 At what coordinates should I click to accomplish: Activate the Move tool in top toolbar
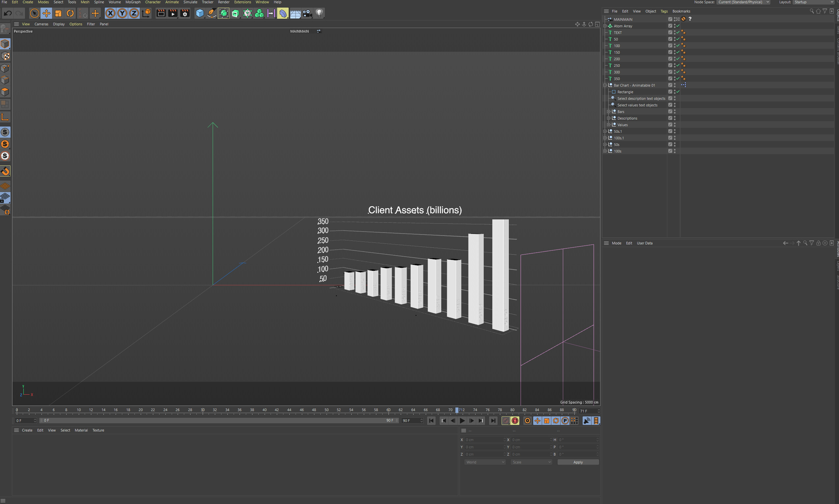[x=46, y=13]
